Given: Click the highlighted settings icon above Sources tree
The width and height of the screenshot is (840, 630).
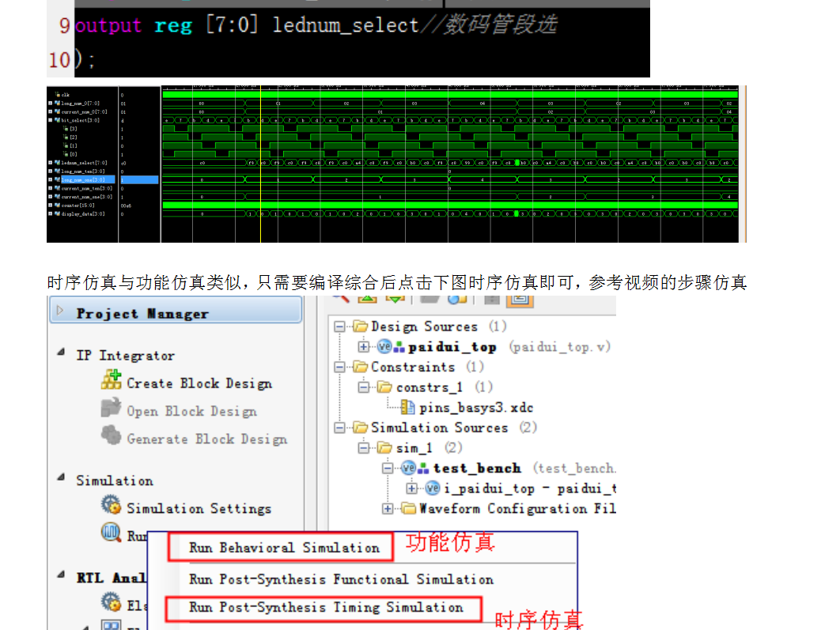Looking at the screenshot, I should point(520,300).
